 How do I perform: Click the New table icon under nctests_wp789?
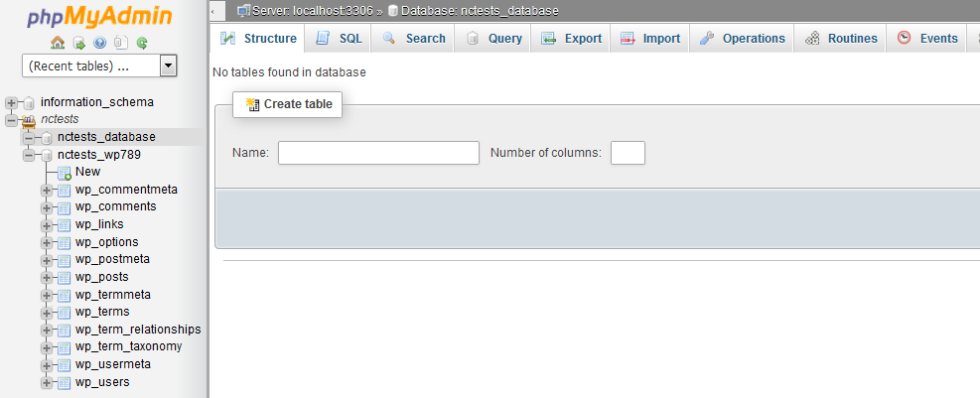(65, 173)
